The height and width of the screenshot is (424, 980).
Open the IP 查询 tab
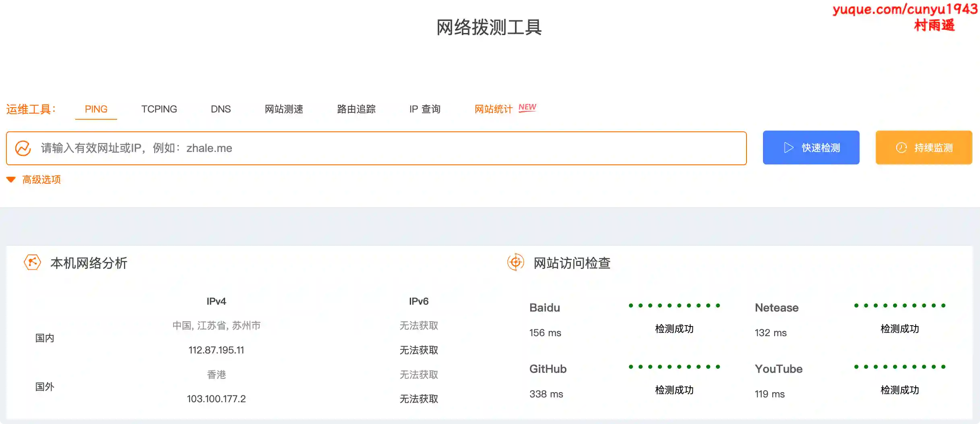click(x=425, y=109)
